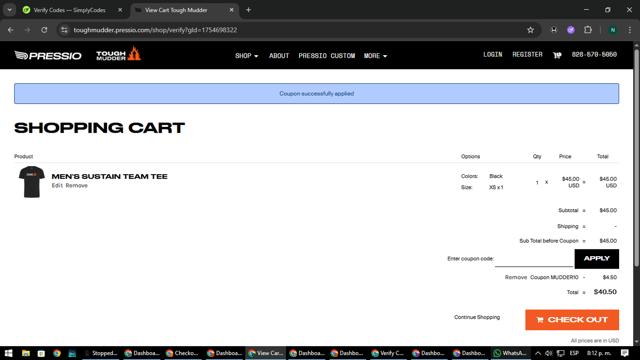This screenshot has height=360, width=640.
Task: Click the Sub Total before Coupon label
Action: (x=549, y=241)
